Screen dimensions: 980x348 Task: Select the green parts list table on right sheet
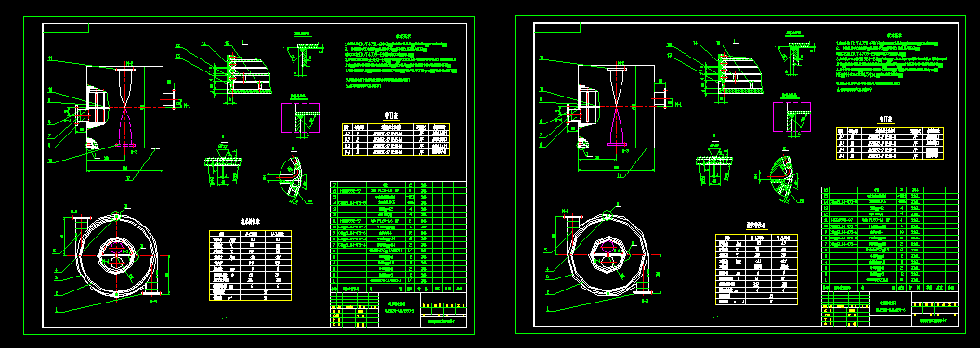pyautogui.click(x=890, y=238)
